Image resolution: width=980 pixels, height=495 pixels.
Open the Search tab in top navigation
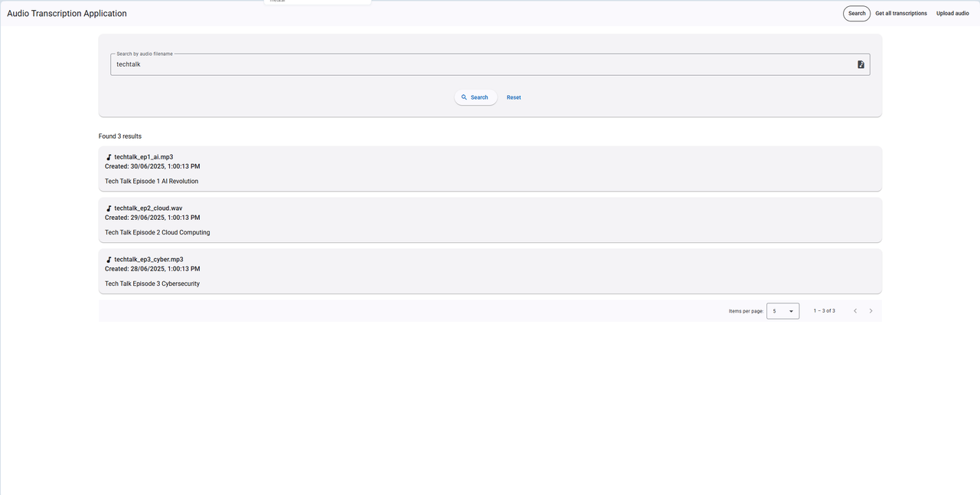click(857, 14)
